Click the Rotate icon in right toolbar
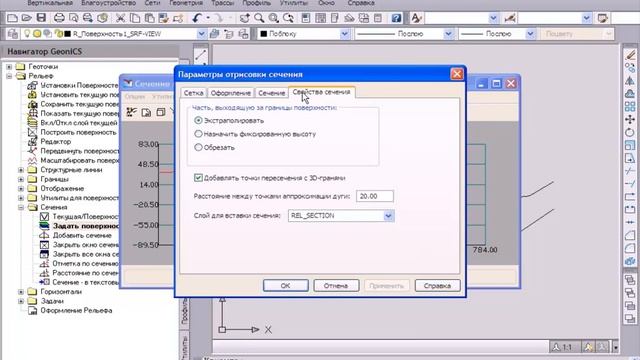This screenshot has width=640, height=360. 630,132
